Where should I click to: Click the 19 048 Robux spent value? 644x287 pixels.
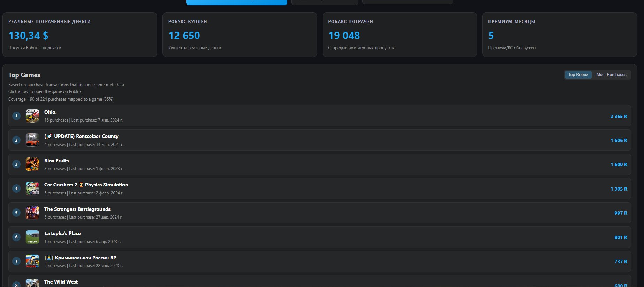tap(344, 36)
